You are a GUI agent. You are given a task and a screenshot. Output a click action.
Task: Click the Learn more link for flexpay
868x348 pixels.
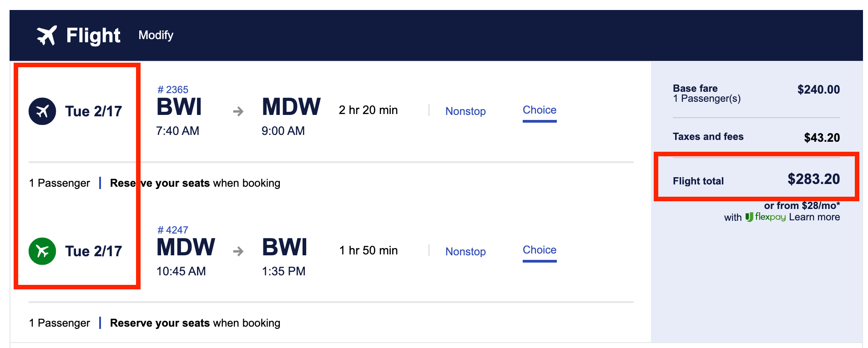pos(814,217)
